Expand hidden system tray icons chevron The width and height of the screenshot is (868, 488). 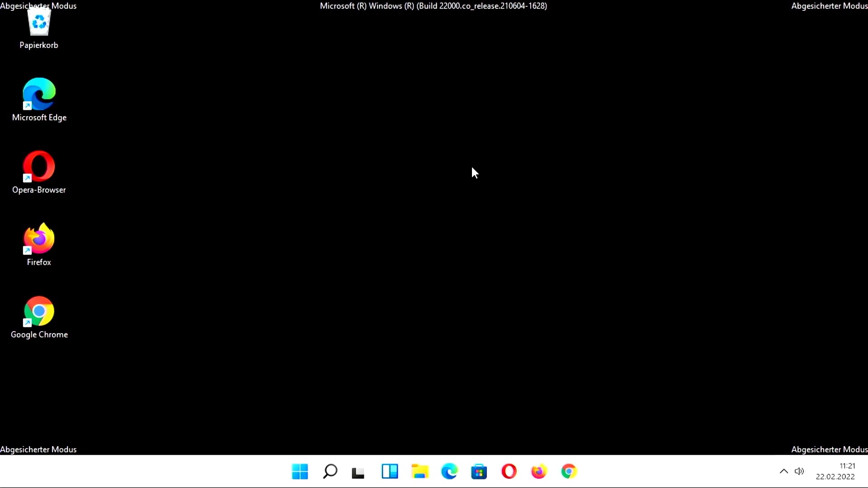[x=784, y=471]
